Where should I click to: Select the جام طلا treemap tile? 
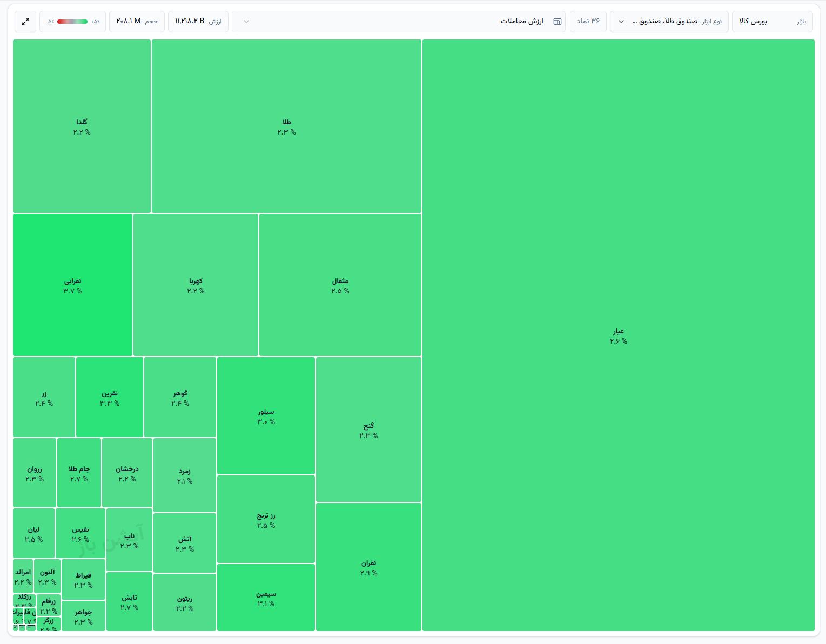coord(79,473)
